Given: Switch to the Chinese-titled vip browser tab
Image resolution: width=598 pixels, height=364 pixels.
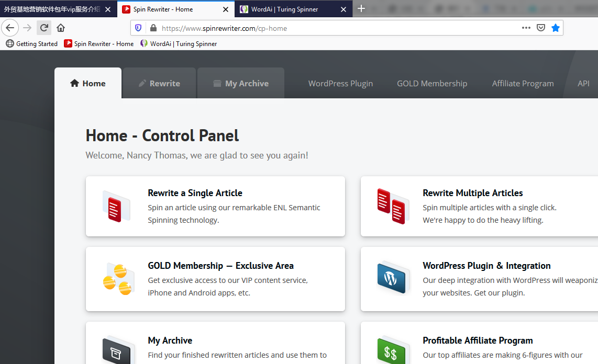Looking at the screenshot, I should pos(58,9).
